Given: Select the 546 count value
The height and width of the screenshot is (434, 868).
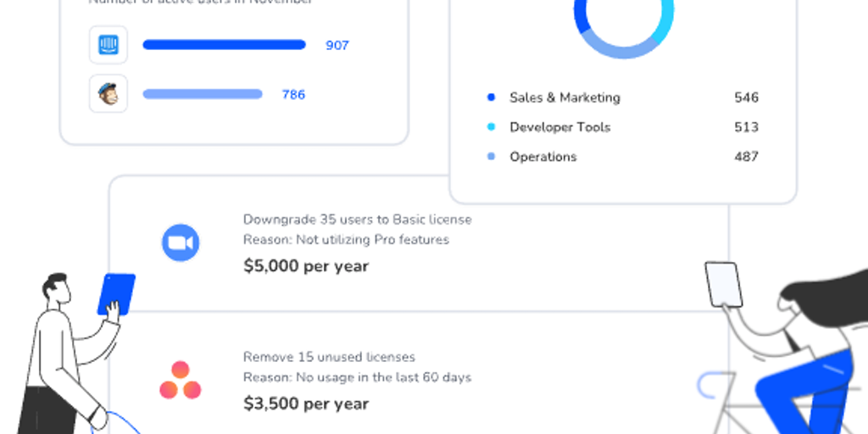Looking at the screenshot, I should tap(746, 97).
